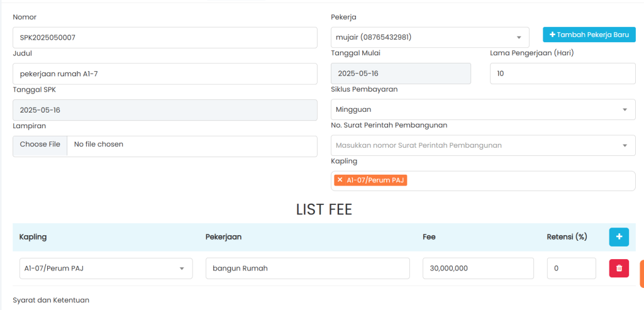This screenshot has width=644, height=310.
Task: Click the Fee field showing 30,000,000
Action: 478,268
